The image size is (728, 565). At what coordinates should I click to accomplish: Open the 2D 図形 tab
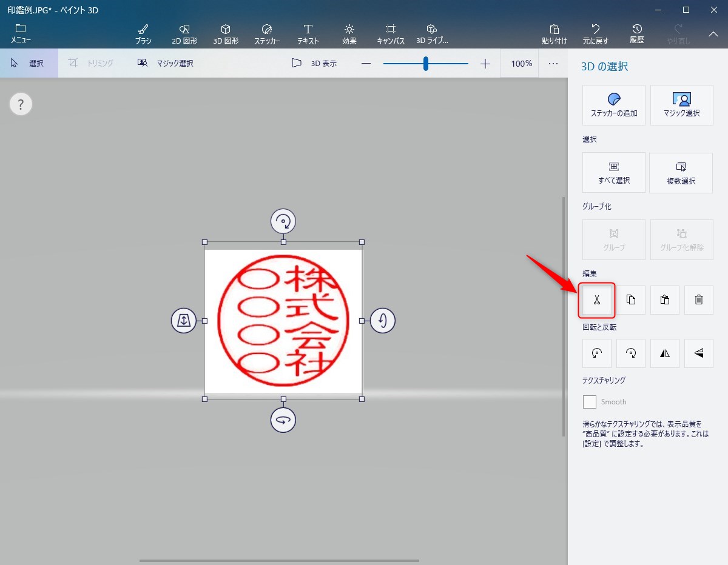click(184, 35)
